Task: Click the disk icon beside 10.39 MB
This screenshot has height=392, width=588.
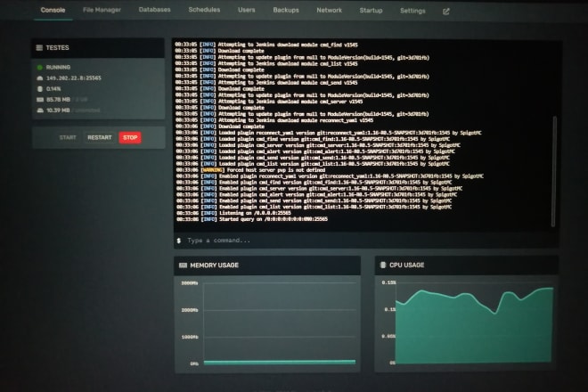Action: pyautogui.click(x=40, y=110)
